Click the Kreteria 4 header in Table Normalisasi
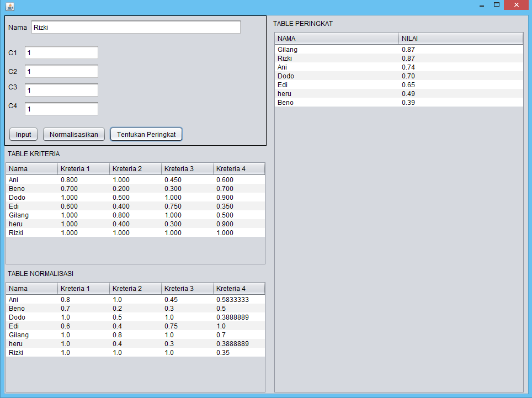 point(239,288)
